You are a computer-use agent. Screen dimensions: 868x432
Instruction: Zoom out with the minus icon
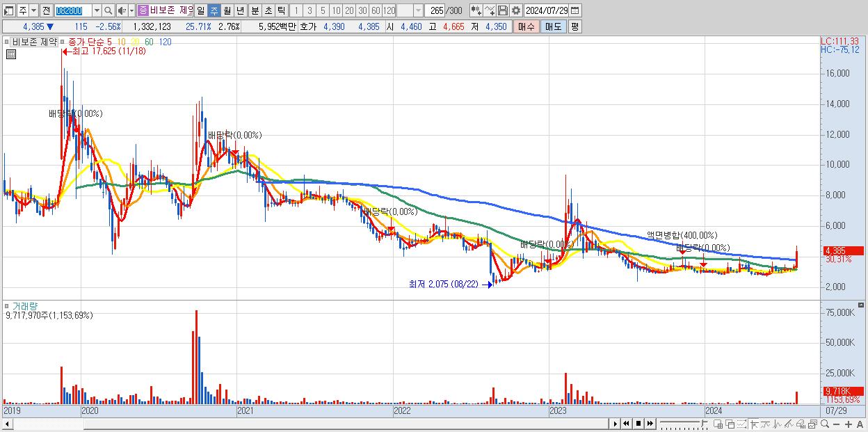pyautogui.click(x=837, y=424)
